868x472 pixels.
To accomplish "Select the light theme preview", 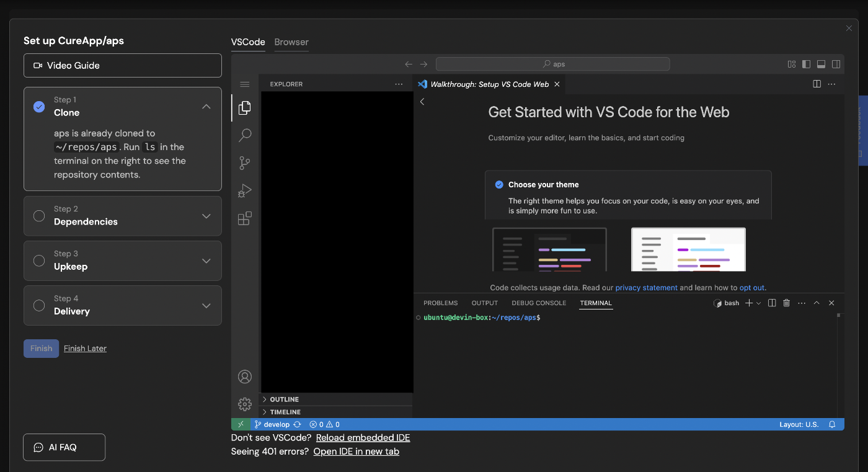I will (688, 249).
